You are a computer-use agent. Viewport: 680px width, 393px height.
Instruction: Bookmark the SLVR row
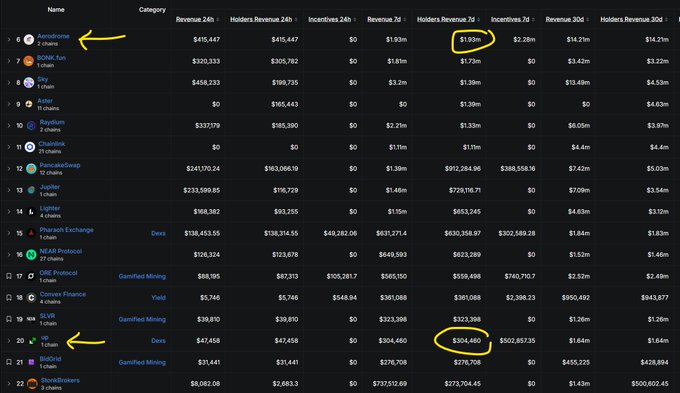tap(9, 319)
